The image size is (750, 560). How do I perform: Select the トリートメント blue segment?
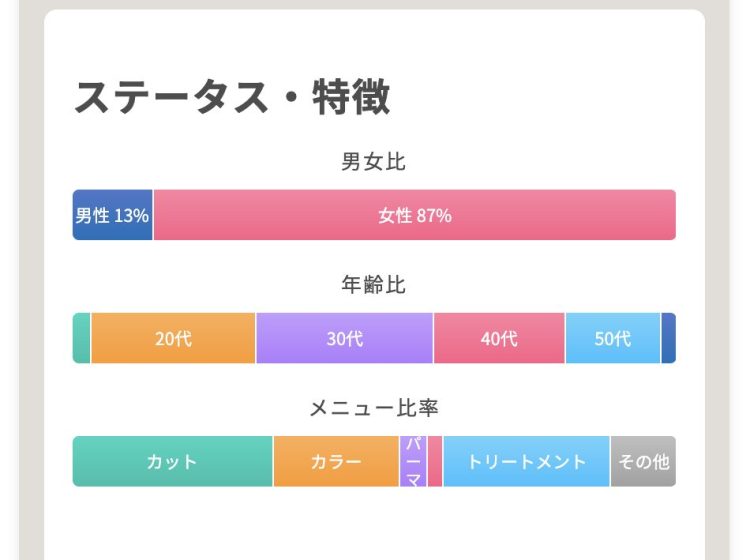click(526, 461)
